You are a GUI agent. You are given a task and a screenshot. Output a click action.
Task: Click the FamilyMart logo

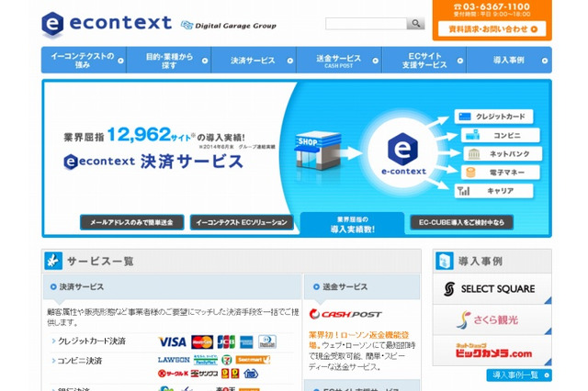tap(206, 360)
